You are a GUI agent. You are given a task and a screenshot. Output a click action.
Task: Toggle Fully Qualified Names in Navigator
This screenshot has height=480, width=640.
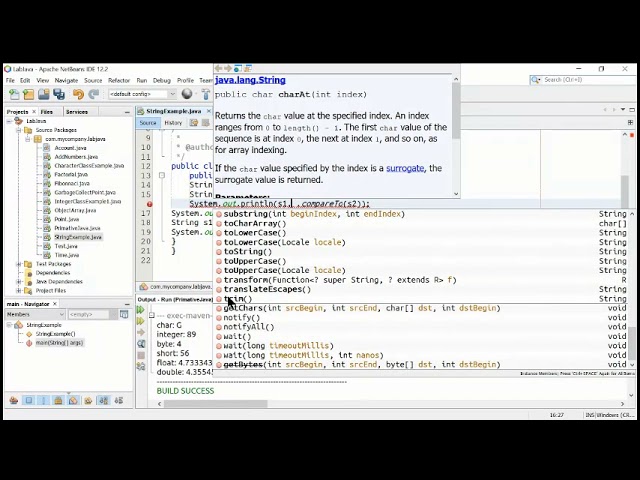pos(88,400)
